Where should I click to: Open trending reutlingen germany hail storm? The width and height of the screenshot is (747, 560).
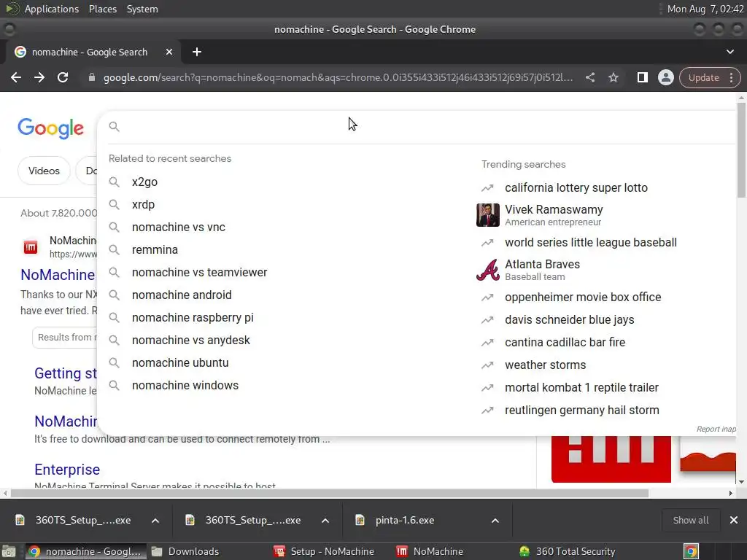[x=582, y=411]
